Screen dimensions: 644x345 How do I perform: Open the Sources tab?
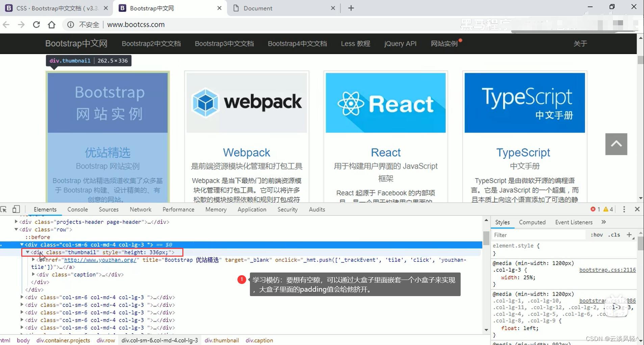click(109, 209)
